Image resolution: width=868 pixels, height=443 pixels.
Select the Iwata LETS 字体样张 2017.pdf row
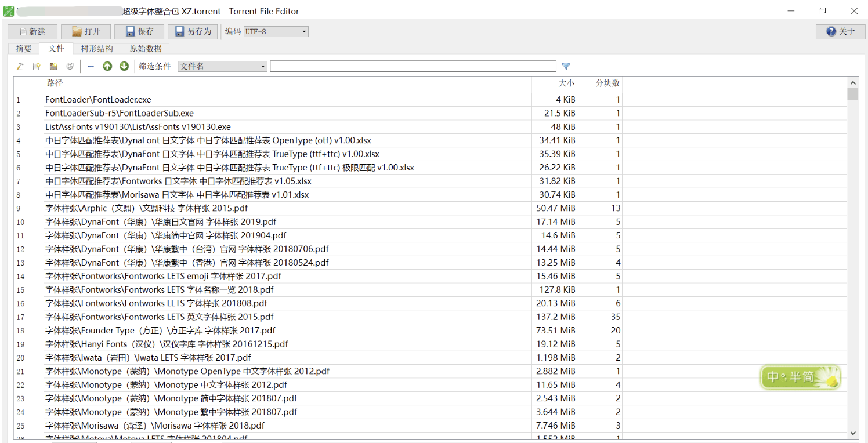pyautogui.click(x=431, y=358)
